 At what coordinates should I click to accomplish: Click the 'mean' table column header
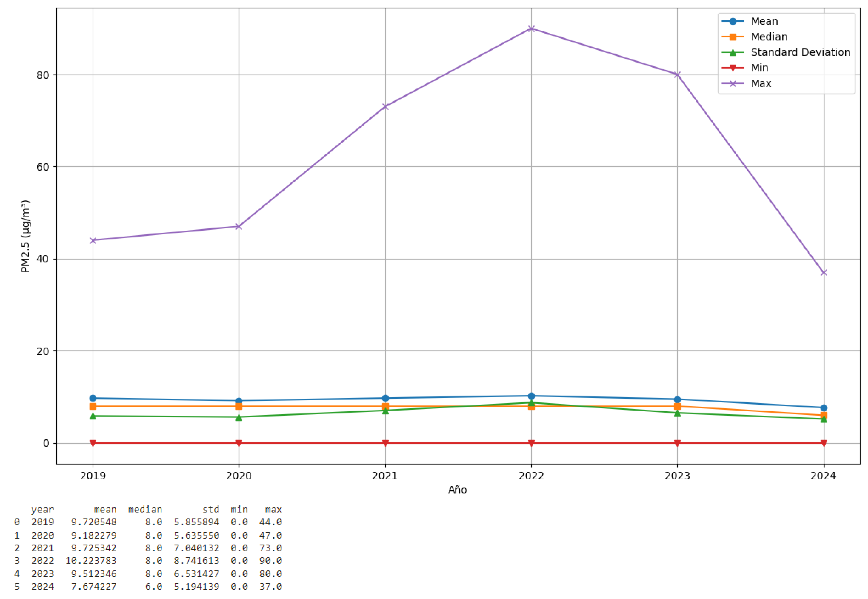pyautogui.click(x=105, y=510)
